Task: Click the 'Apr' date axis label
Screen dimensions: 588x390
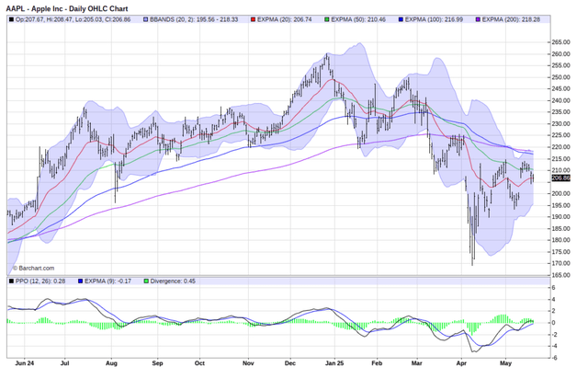Action: [x=461, y=363]
